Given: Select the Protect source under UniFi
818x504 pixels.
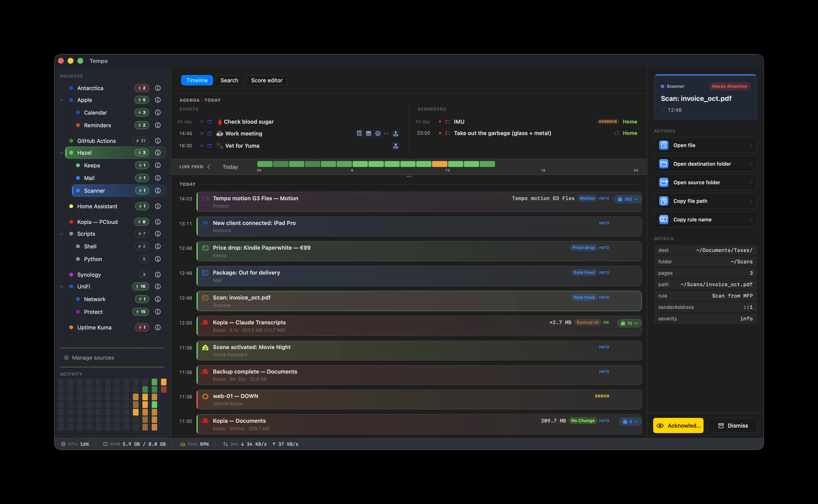Looking at the screenshot, I should [x=119, y=312].
